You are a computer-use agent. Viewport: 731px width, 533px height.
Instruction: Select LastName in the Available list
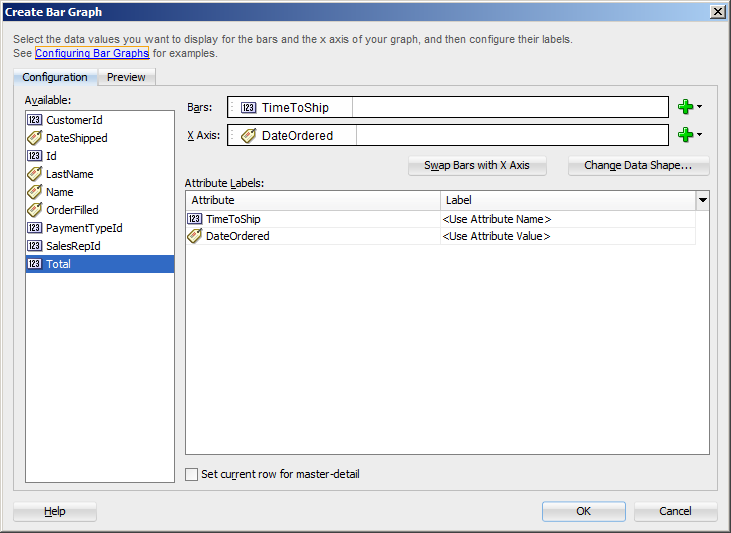100,174
